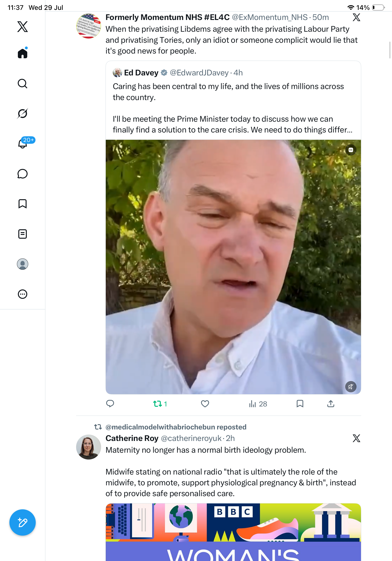
Task: Open Grok from the sidebar
Action: pyautogui.click(x=23, y=113)
